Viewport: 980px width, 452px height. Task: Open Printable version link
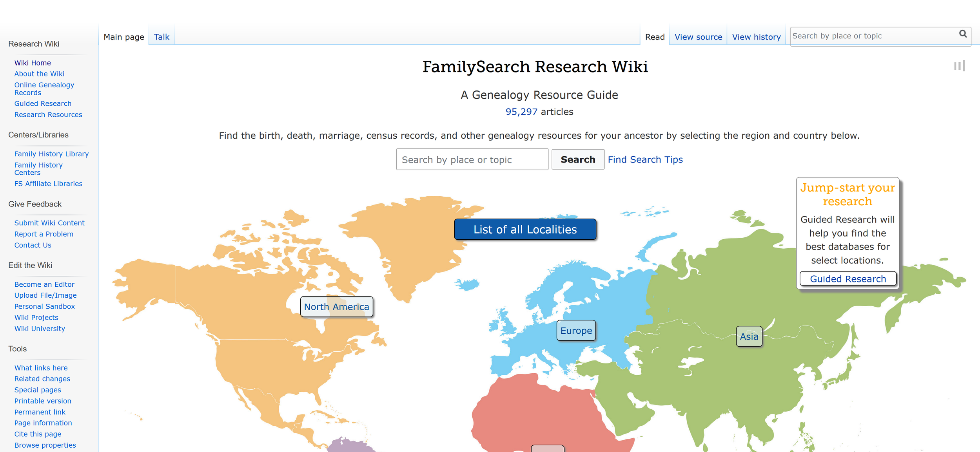tap(43, 401)
